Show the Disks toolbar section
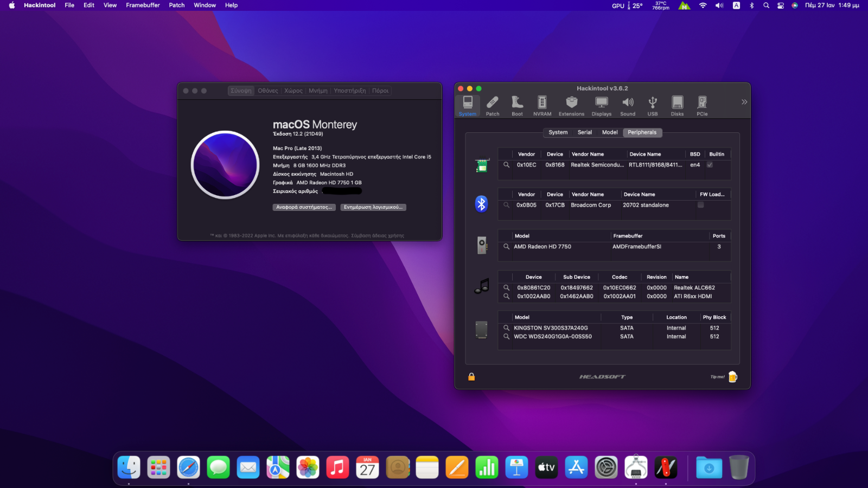The width and height of the screenshot is (868, 488). (x=678, y=106)
